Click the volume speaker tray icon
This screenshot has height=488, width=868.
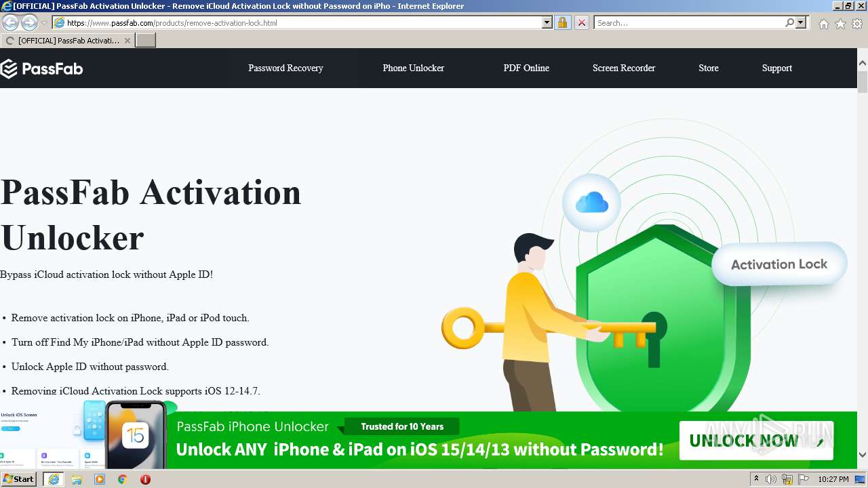tap(771, 479)
